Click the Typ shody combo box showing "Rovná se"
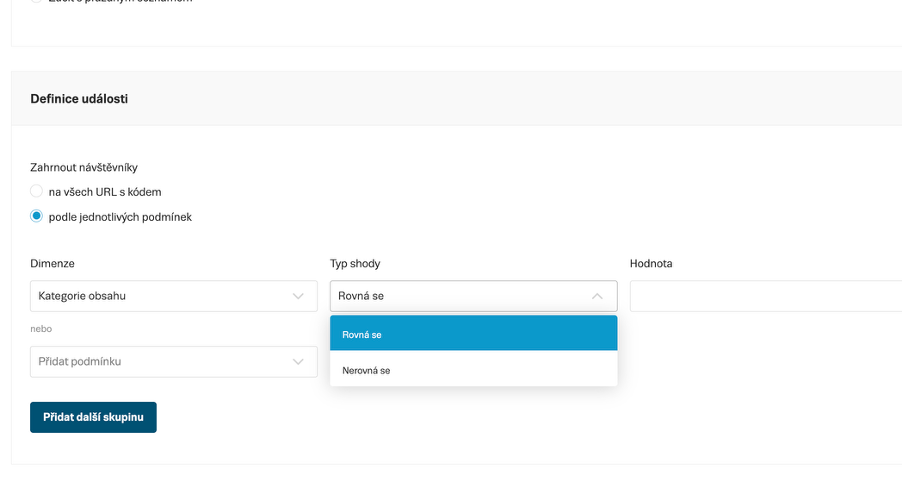Viewport: 902px width, 482px height. (460, 296)
